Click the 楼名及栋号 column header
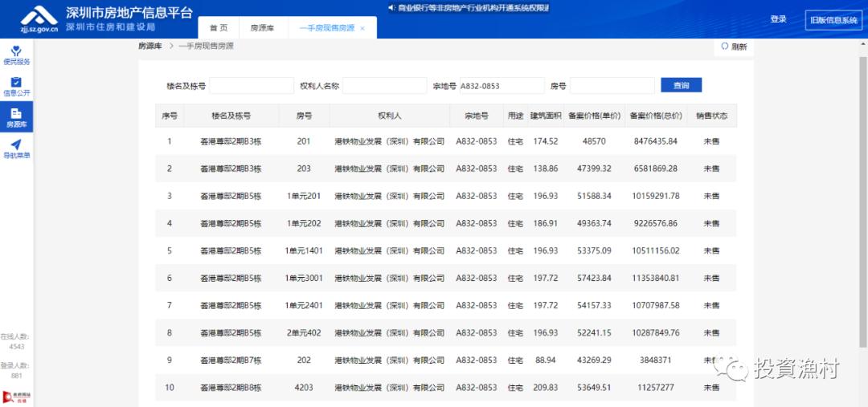The height and width of the screenshot is (407, 868). click(231, 116)
